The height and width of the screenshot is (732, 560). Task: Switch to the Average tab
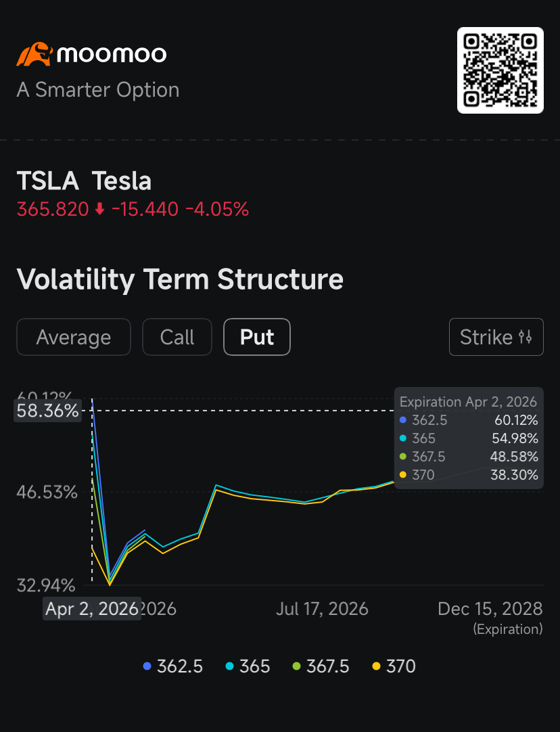click(74, 337)
